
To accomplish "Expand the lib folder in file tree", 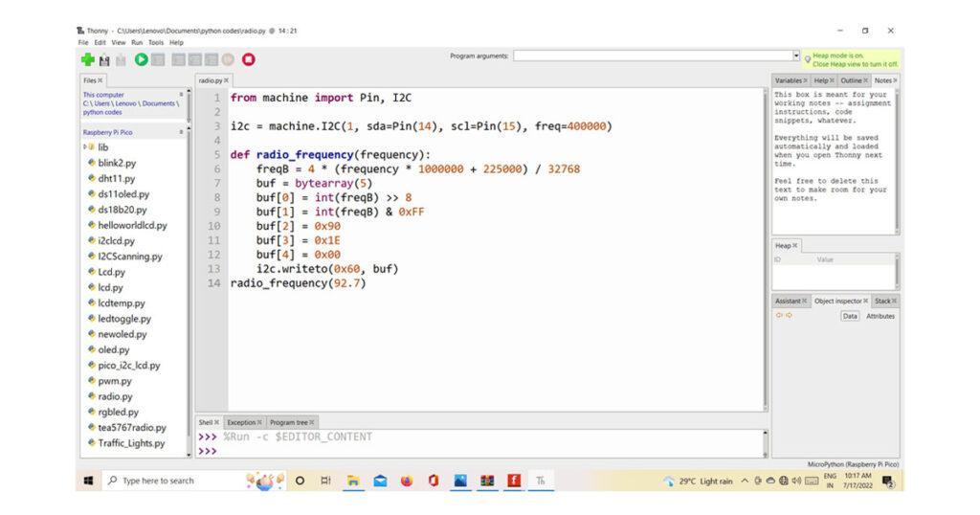I will click(x=85, y=147).
